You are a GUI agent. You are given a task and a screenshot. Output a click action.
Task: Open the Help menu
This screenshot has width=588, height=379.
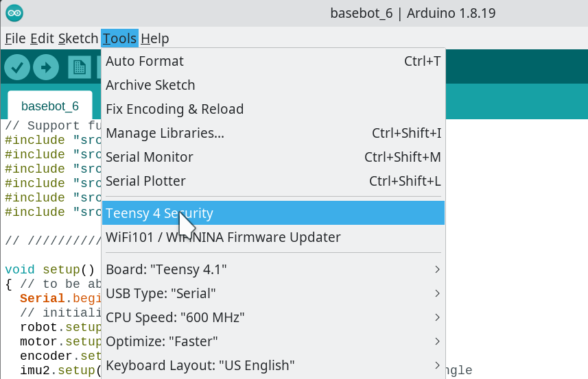pos(154,38)
